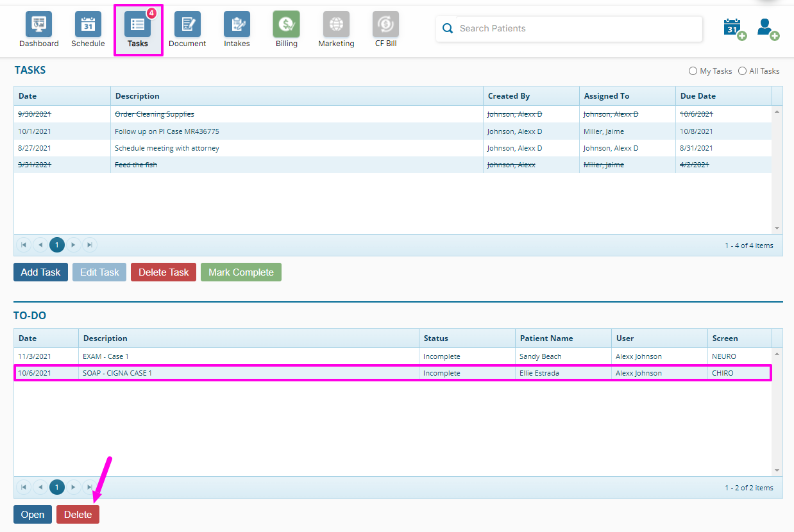Click the 8/31/2021 due date cell
Screen dimensions: 794x532
[x=723, y=148]
